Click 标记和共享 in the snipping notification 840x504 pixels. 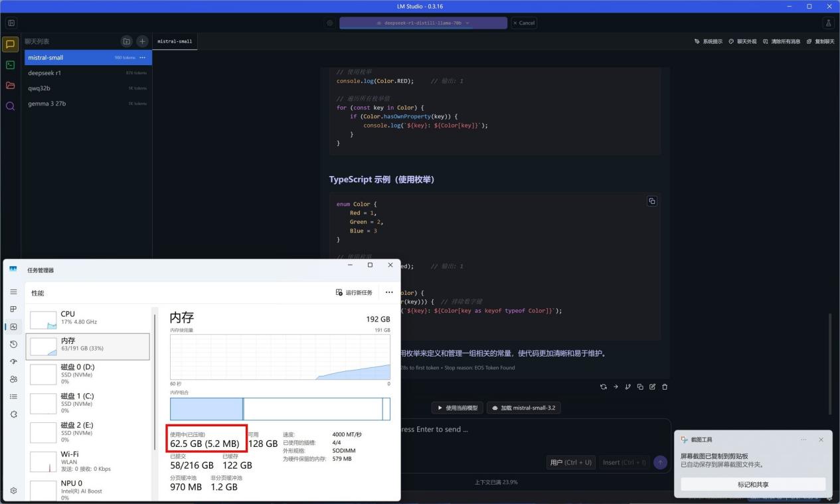pyautogui.click(x=753, y=485)
